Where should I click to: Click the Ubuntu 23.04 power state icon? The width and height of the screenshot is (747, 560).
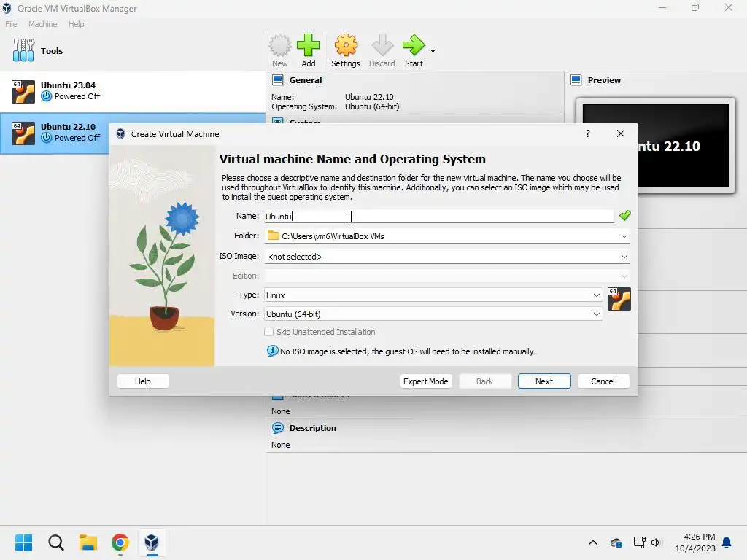pos(46,96)
